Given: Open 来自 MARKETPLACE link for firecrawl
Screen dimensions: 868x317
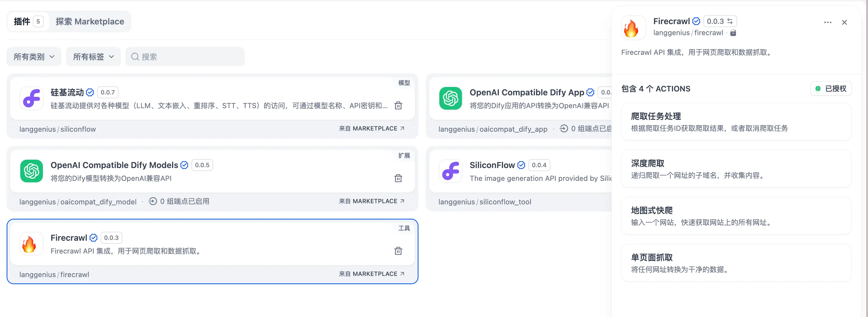Looking at the screenshot, I should pos(371,274).
